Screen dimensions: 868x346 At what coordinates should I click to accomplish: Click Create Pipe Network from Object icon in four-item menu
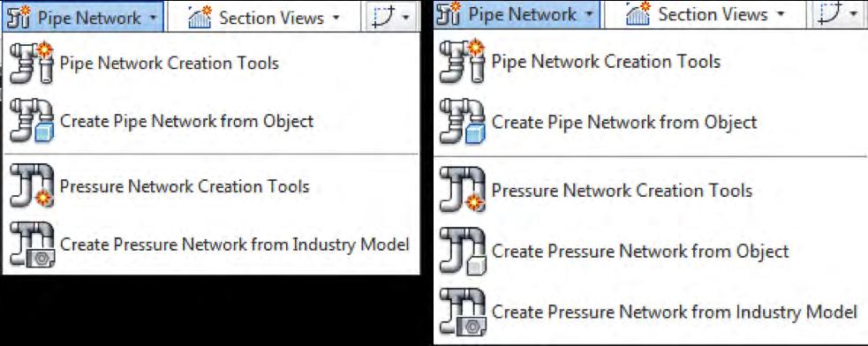tap(32, 122)
